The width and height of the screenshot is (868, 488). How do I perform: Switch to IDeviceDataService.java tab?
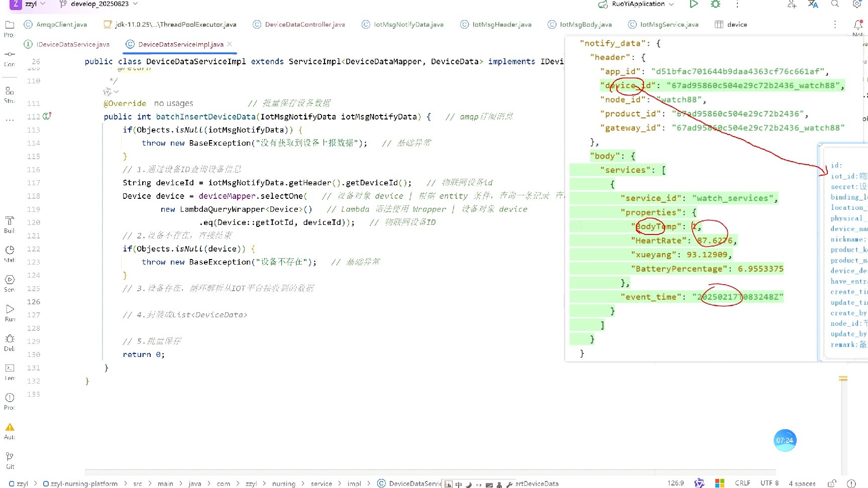(x=67, y=44)
